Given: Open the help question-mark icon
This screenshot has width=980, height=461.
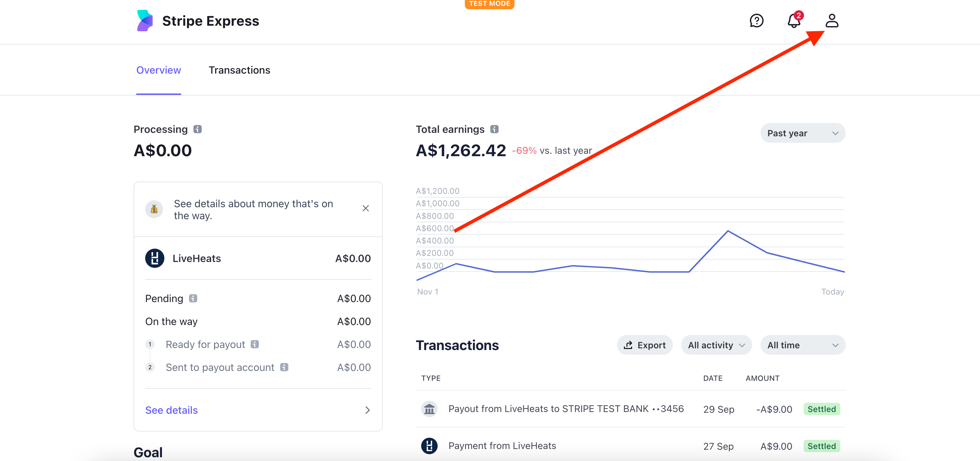Looking at the screenshot, I should [756, 21].
